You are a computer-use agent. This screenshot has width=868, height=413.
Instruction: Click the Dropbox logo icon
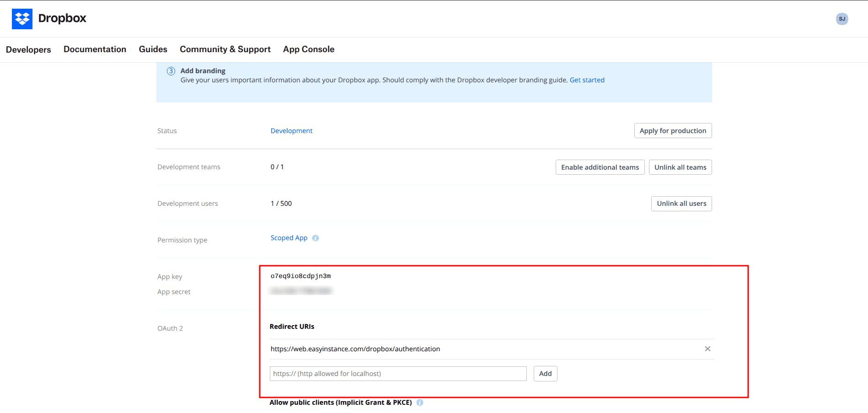(x=22, y=19)
